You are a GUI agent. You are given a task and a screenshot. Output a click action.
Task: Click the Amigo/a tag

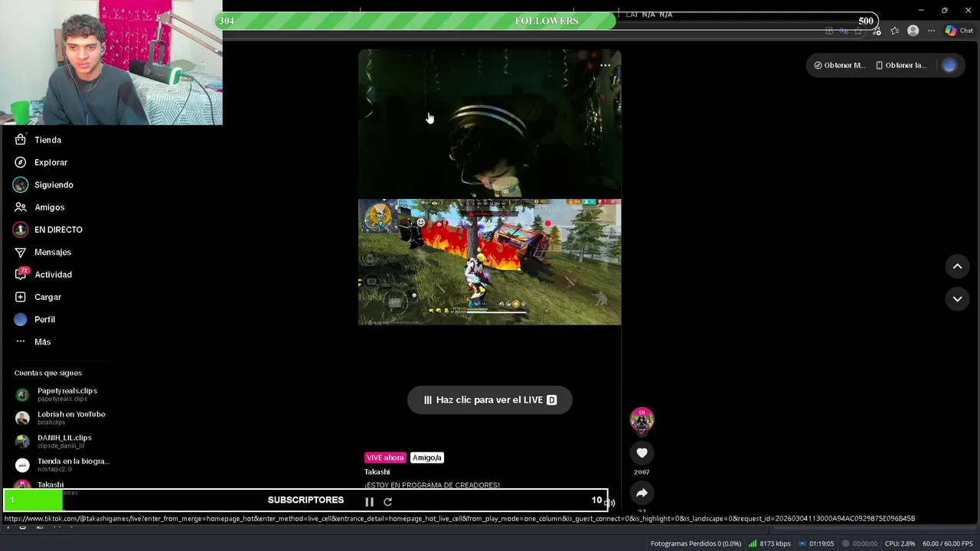[427, 458]
